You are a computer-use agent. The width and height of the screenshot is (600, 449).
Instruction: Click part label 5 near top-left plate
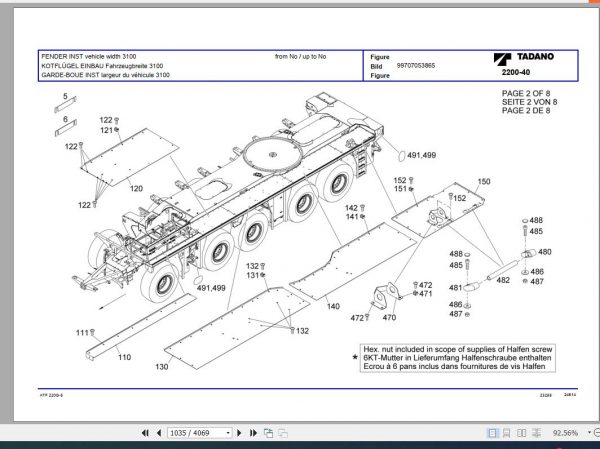tap(65, 96)
